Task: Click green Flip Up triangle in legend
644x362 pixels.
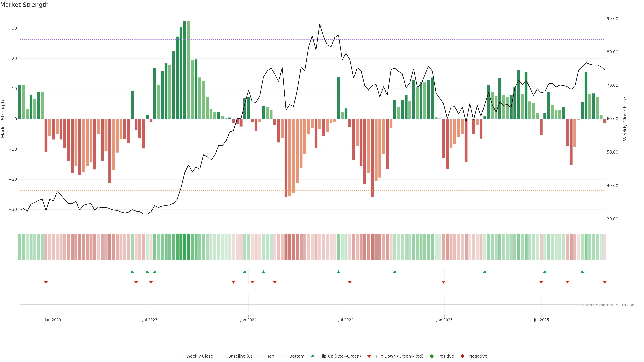Action: pyautogui.click(x=312, y=356)
